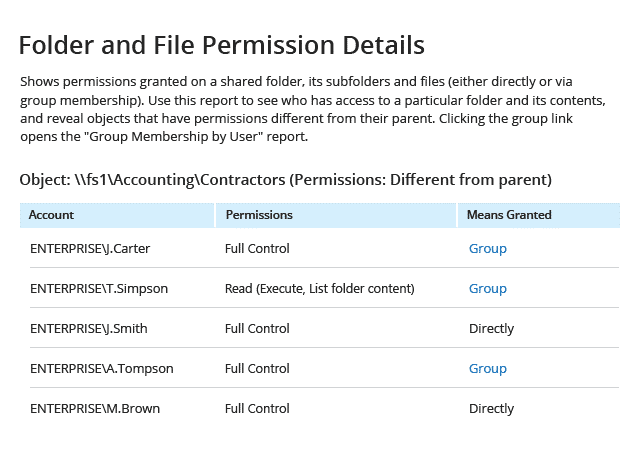
Task: Click the Object \\fs1\Accounting\Contractors heading
Action: pyautogui.click(x=285, y=180)
